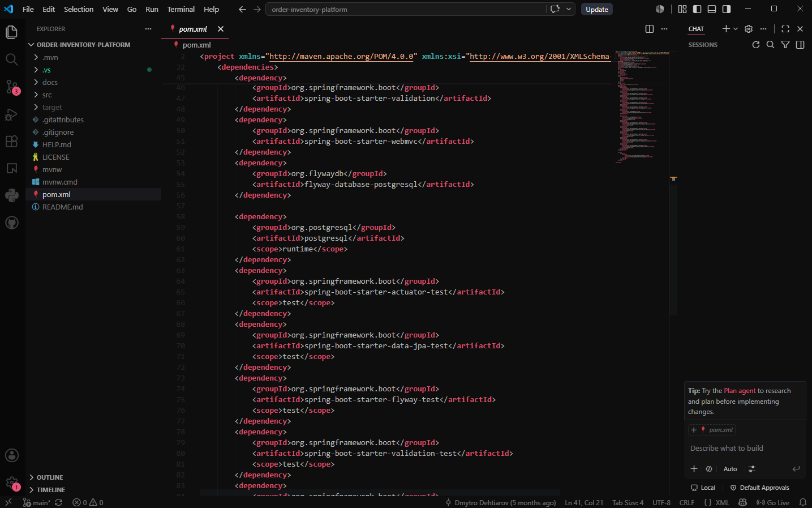Image resolution: width=812 pixels, height=508 pixels.
Task: Open the agent mode picker icon
Action: [x=709, y=469]
